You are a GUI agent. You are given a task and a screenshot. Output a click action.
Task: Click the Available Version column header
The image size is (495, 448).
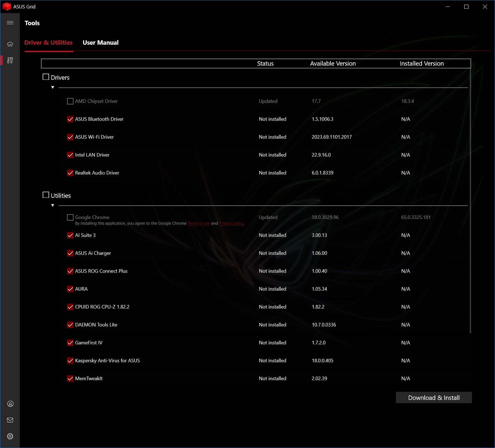pos(333,63)
